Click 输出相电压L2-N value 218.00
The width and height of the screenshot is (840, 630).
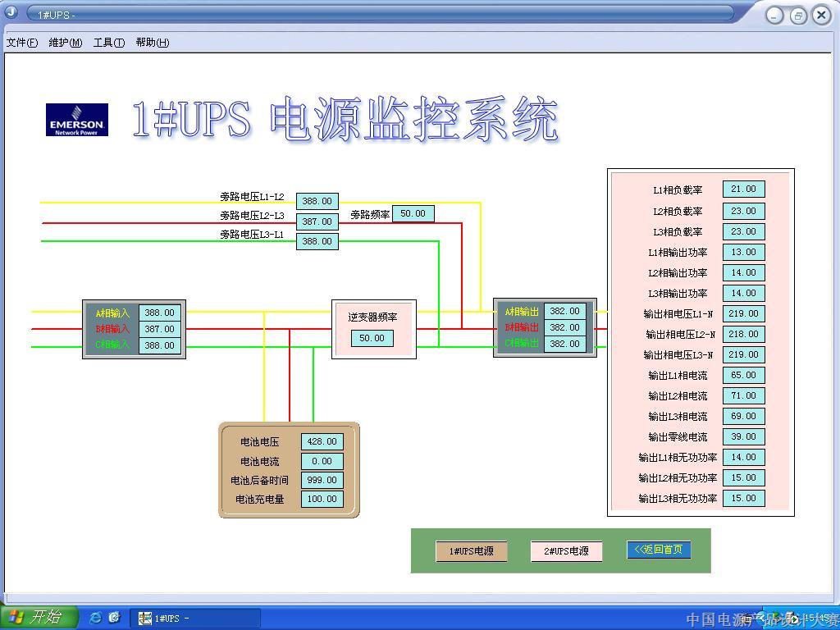743,335
